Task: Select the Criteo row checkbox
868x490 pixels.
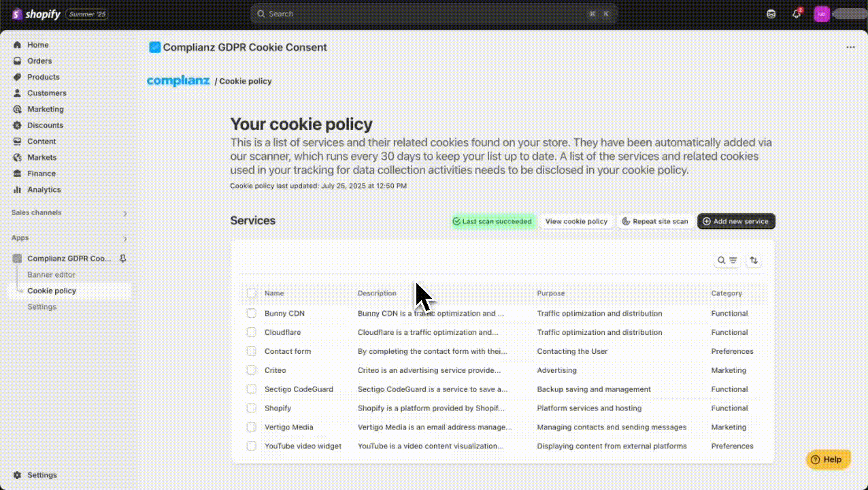Action: pyautogui.click(x=252, y=370)
